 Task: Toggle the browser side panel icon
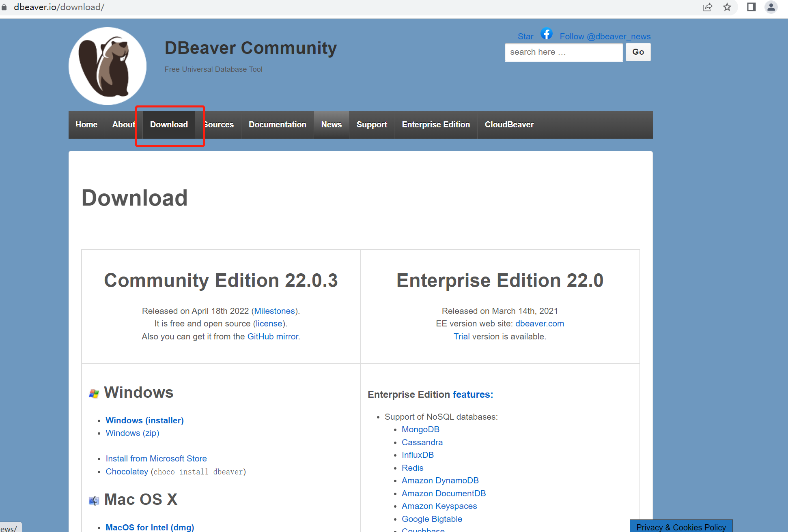pyautogui.click(x=751, y=7)
